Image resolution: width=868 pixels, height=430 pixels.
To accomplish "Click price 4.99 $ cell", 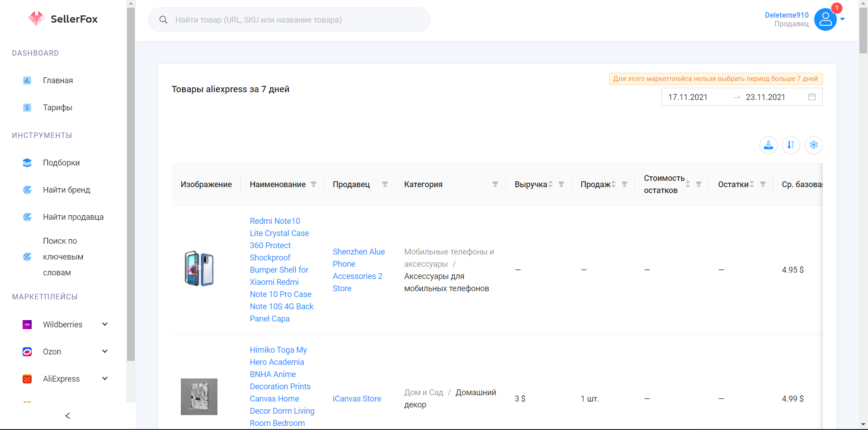I will coord(793,399).
